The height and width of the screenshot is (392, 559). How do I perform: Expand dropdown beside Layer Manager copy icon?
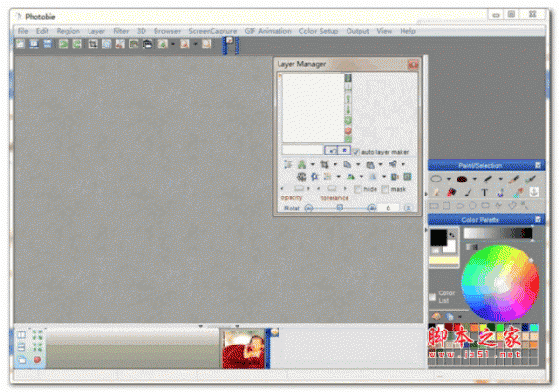click(358, 164)
